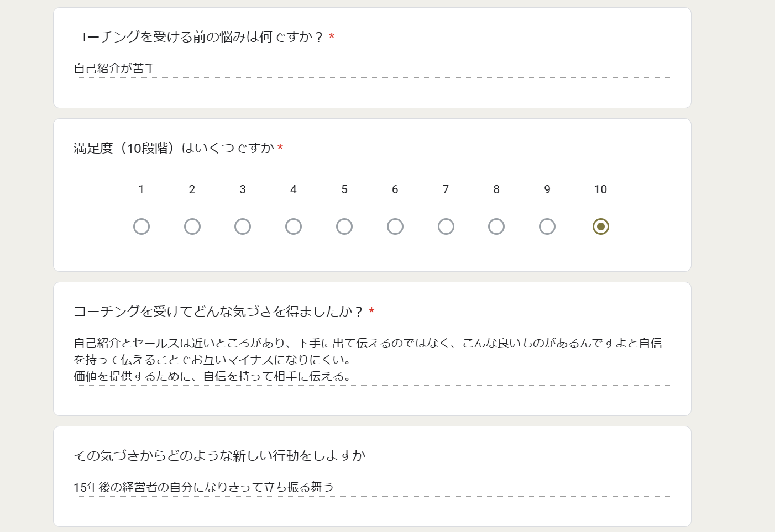Click the multi-line answer about 自己紹介とセールス
Viewport: 775px width, 532px height.
(x=372, y=360)
